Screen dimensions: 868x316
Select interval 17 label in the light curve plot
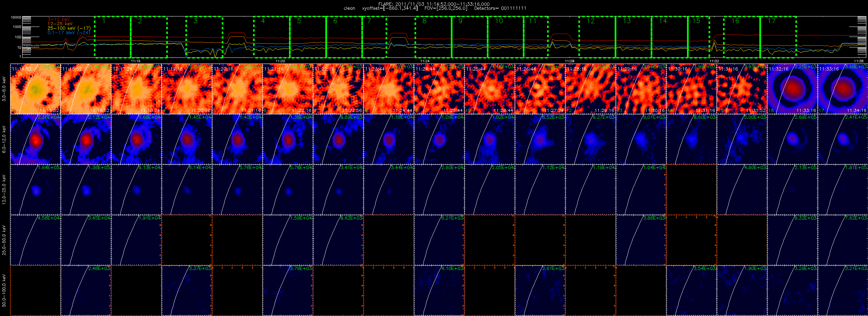click(771, 21)
